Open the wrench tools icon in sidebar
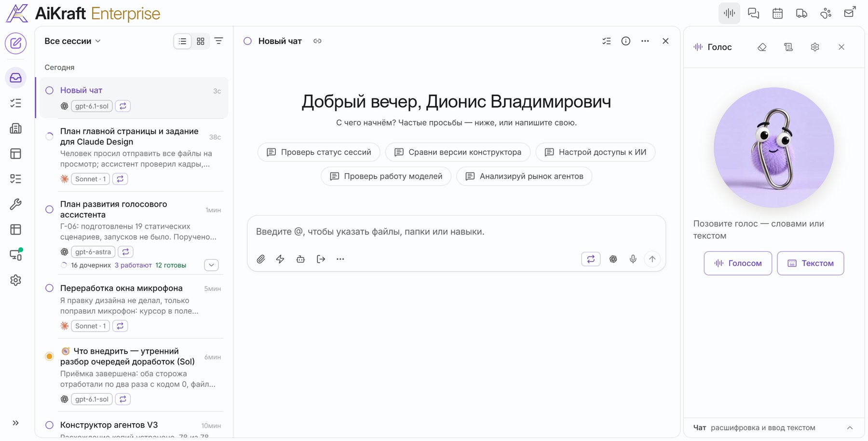This screenshot has width=868, height=441. click(x=16, y=204)
